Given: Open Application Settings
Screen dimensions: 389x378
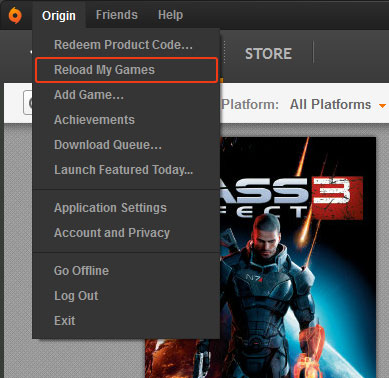Looking at the screenshot, I should [126, 208].
